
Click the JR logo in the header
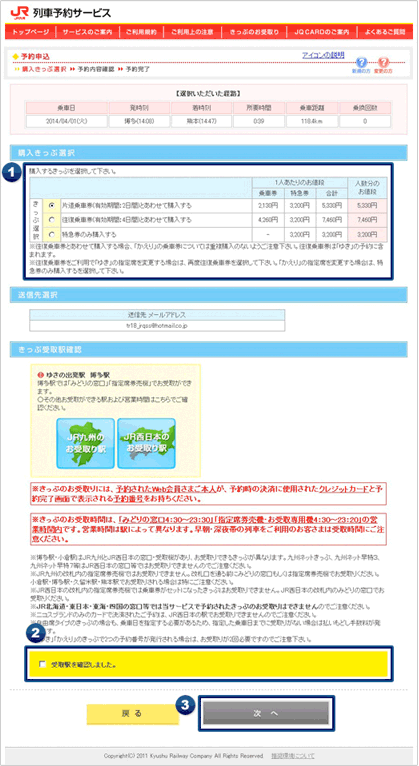(x=18, y=12)
